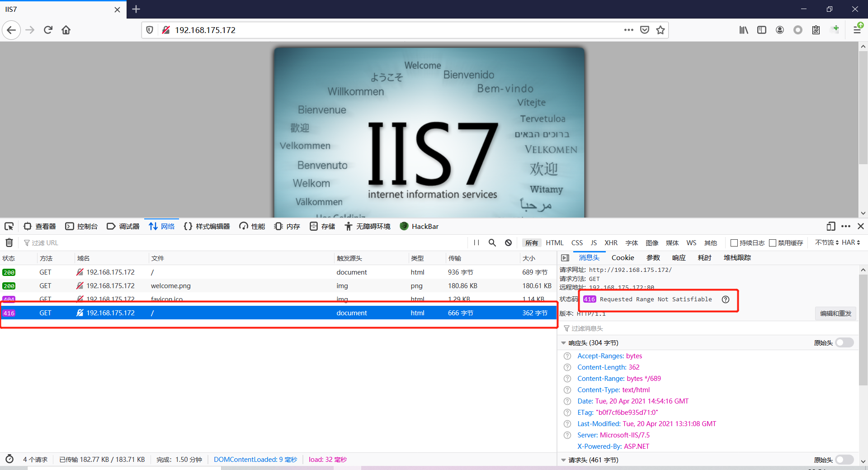This screenshot has height=470, width=868.
Task: Go to the browser home page icon
Action: tap(66, 30)
